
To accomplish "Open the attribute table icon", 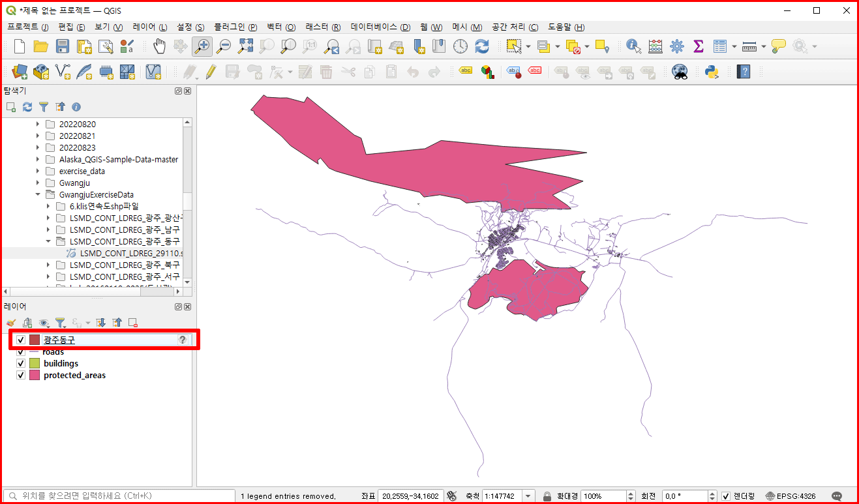I will pos(719,46).
